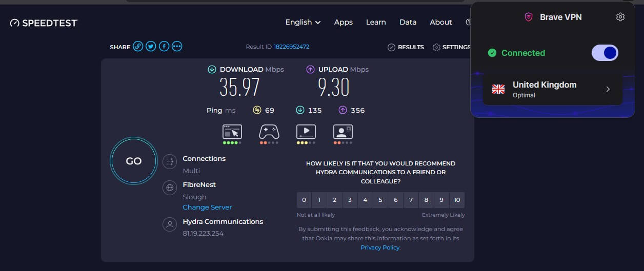Select the video streaming experience icon

[x=306, y=132]
